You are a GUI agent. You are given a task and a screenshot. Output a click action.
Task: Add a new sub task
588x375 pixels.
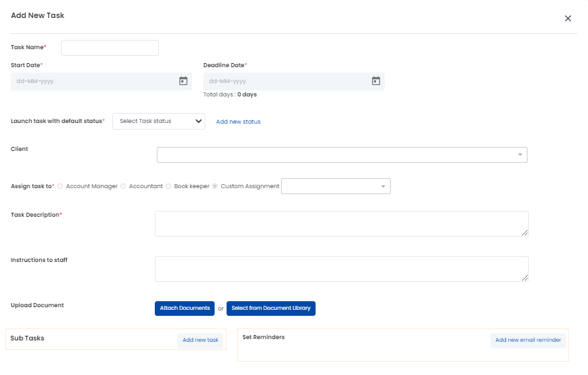click(x=200, y=340)
